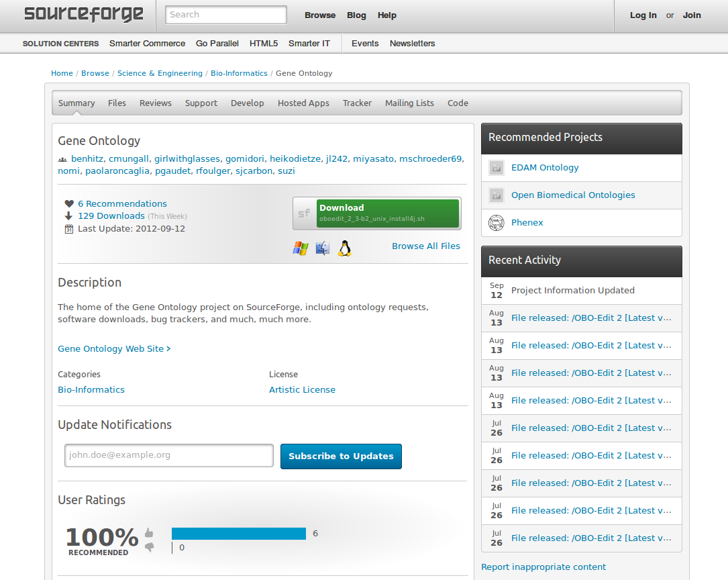
Task: Click the sf badge on Download button
Action: point(304,213)
